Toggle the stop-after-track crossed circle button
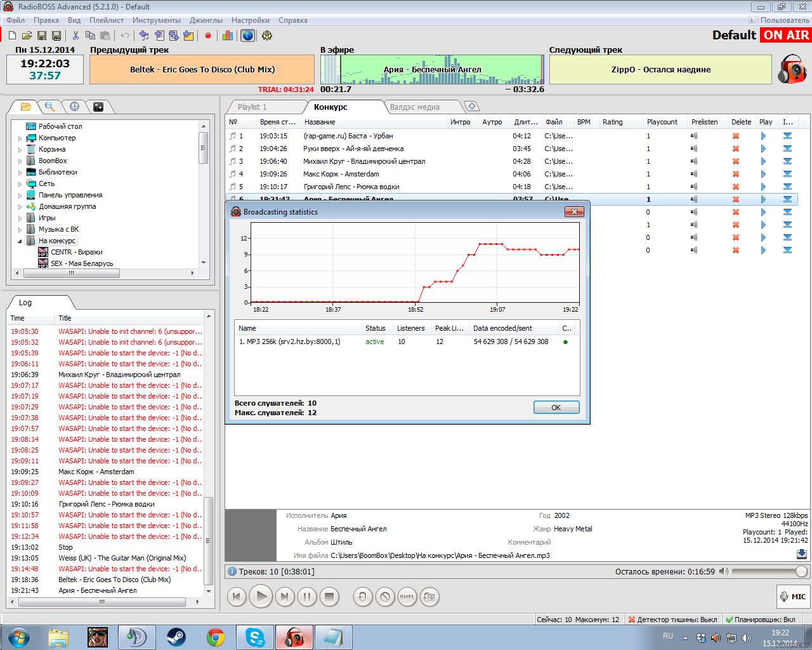This screenshot has height=650, width=812. click(x=385, y=597)
